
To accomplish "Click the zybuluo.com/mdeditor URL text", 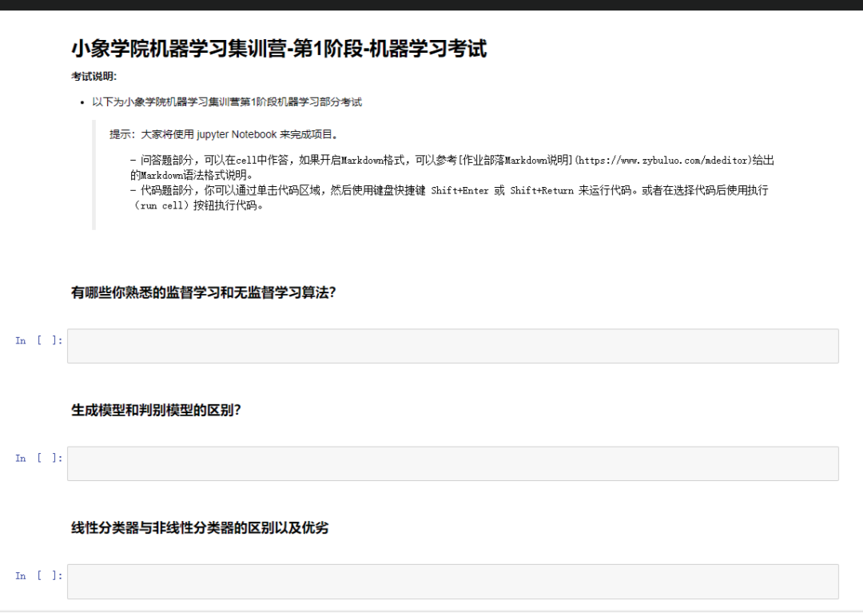I will coord(662,161).
